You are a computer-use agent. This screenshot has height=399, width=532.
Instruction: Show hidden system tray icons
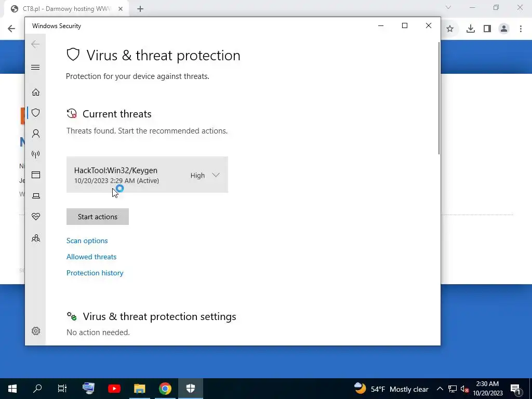tap(440, 389)
